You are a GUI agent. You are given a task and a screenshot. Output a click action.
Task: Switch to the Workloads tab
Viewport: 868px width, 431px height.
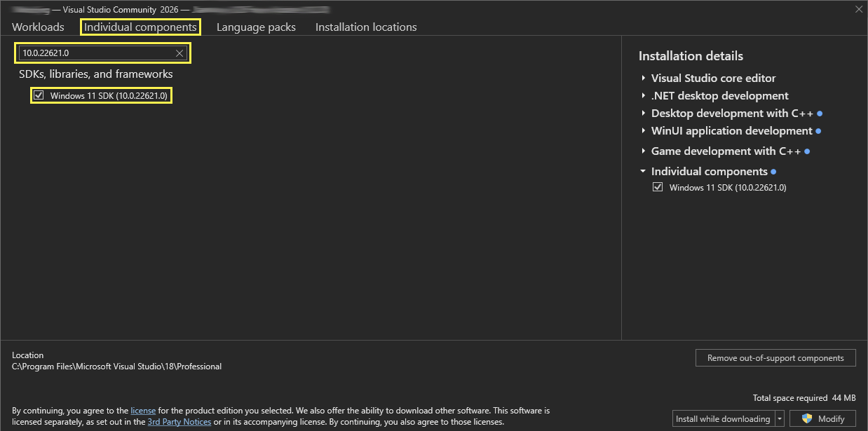pos(38,27)
